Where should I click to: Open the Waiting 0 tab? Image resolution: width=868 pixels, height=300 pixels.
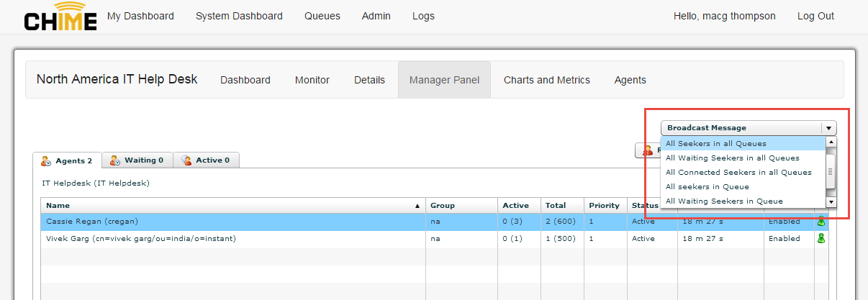(x=137, y=160)
